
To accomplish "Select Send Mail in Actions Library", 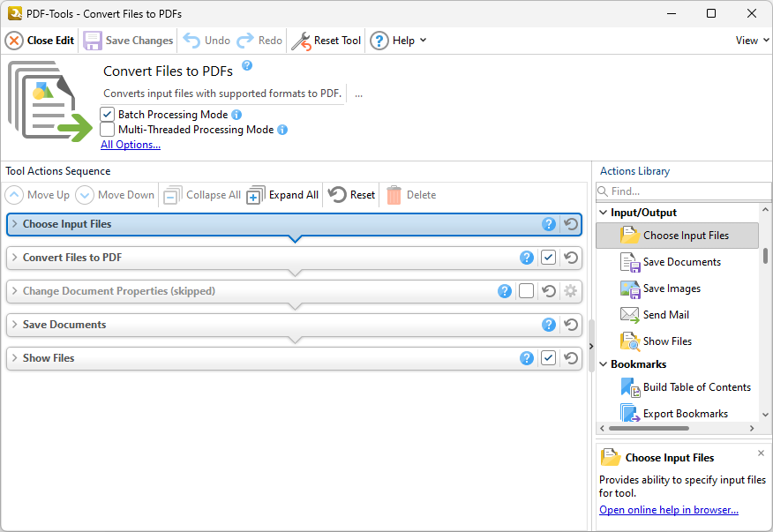I will pos(678,315).
